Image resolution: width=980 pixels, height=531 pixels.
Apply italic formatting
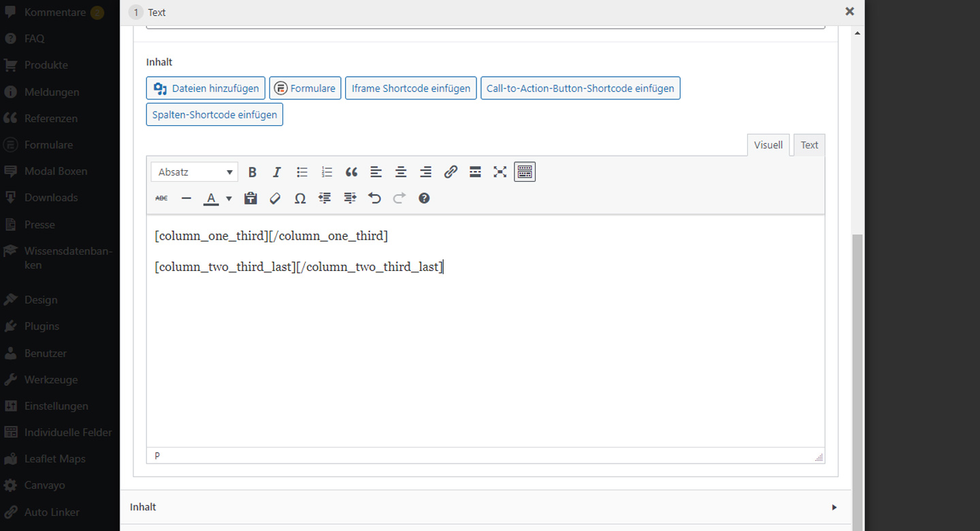277,172
